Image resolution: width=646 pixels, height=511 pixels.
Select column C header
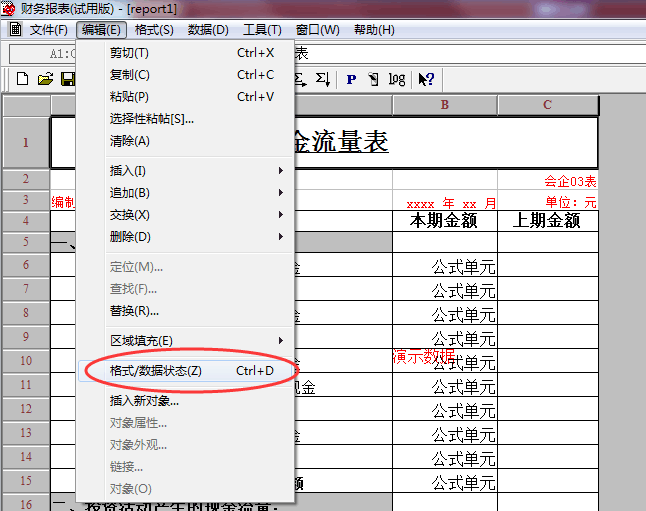(548, 105)
